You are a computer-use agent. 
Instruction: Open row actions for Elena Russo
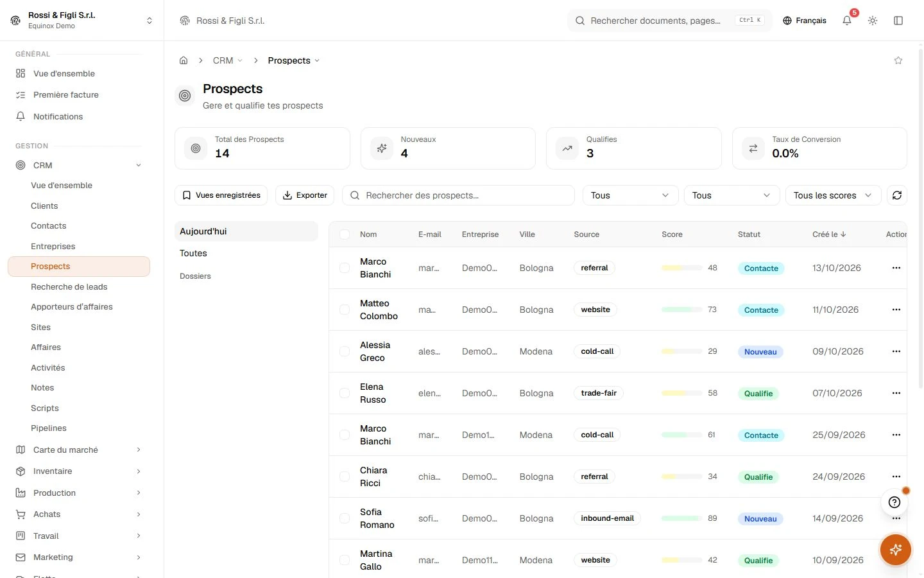click(896, 393)
